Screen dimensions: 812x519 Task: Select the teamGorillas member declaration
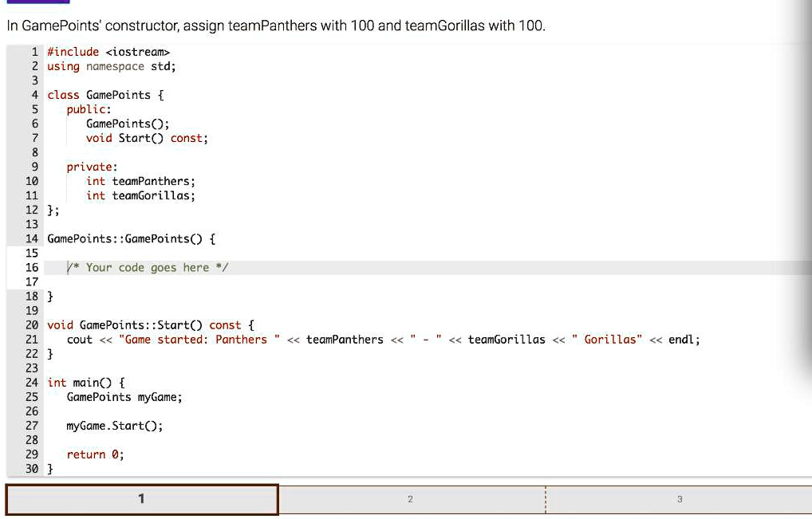pyautogui.click(x=140, y=195)
